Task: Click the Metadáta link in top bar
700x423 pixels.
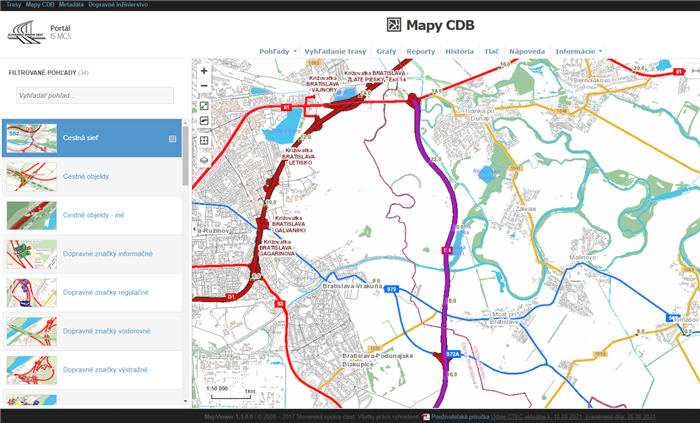Action: pos(71,5)
